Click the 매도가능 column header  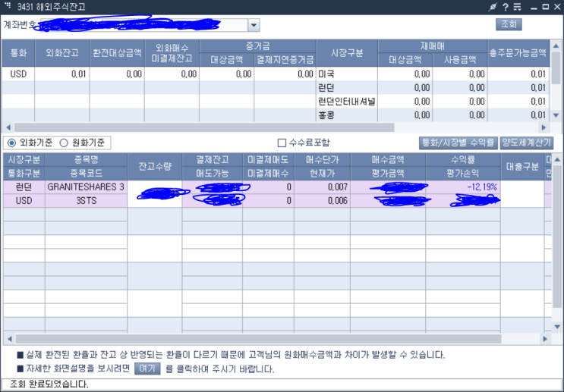pos(213,173)
